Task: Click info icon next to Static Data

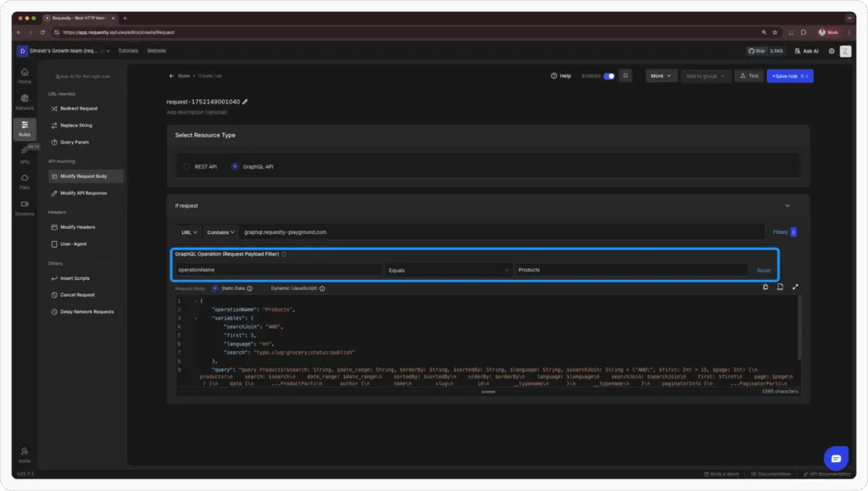Action: tap(250, 288)
